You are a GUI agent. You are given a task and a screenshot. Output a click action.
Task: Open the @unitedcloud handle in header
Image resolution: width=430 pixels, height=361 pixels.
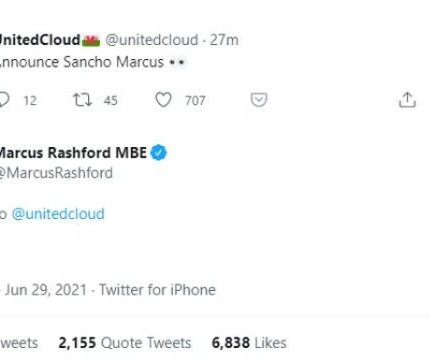[x=152, y=40]
